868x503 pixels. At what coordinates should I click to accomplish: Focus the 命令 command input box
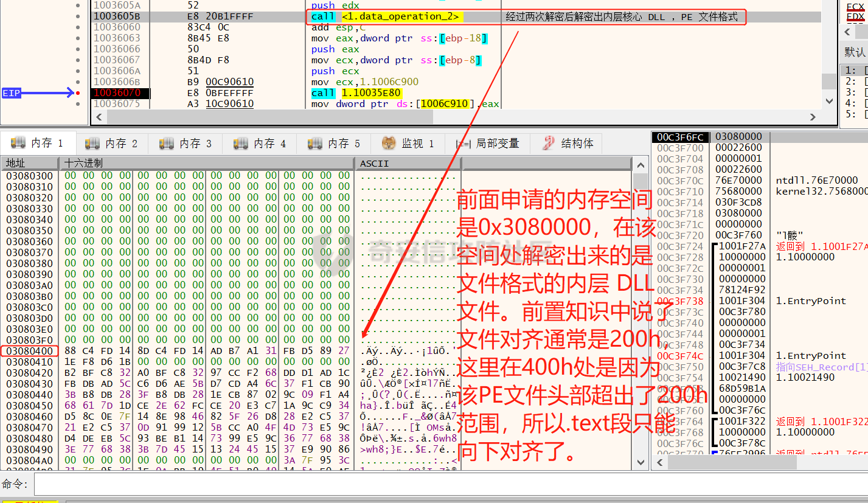(450, 484)
